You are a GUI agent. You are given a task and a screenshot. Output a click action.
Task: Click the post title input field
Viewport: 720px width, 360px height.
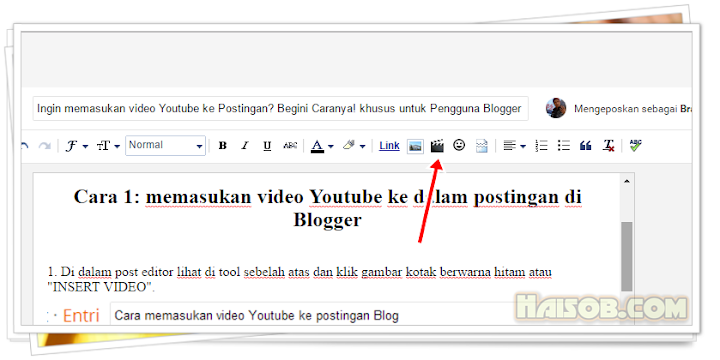click(281, 109)
